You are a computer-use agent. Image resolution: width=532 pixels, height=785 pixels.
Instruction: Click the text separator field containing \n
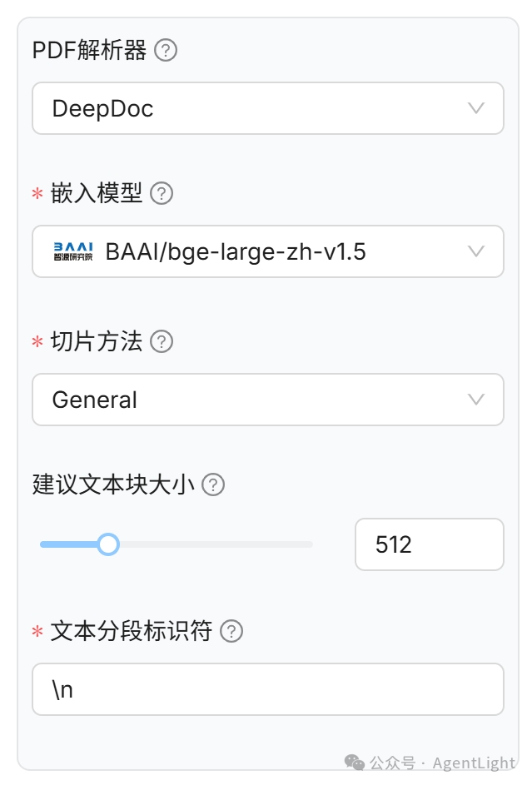click(x=267, y=688)
